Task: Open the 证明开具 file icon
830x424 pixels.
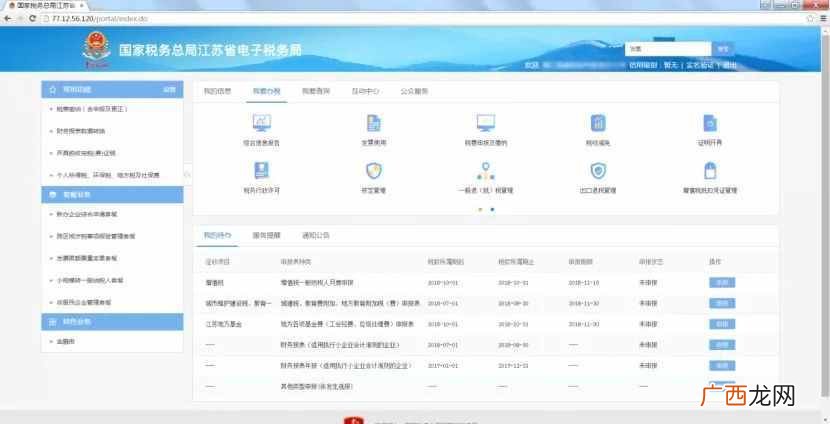Action: 710,123
